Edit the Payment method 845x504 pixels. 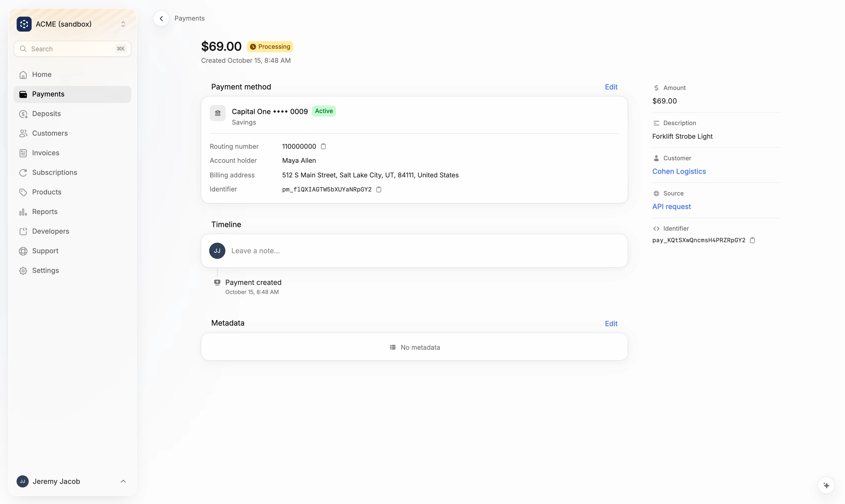click(x=611, y=87)
